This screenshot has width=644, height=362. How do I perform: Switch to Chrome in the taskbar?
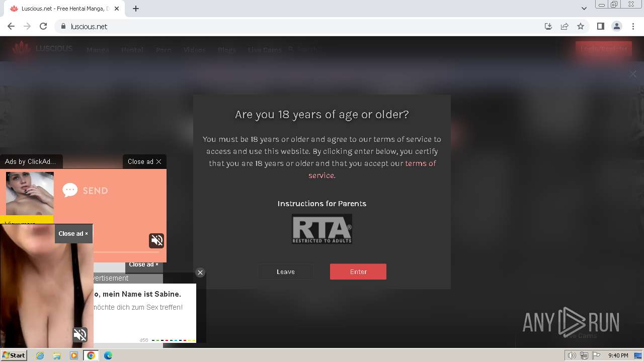pyautogui.click(x=91, y=355)
